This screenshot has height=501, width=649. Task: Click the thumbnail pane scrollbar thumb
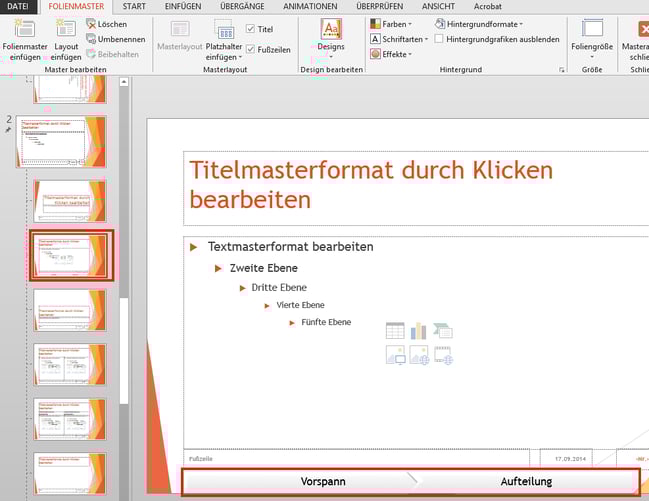click(124, 350)
